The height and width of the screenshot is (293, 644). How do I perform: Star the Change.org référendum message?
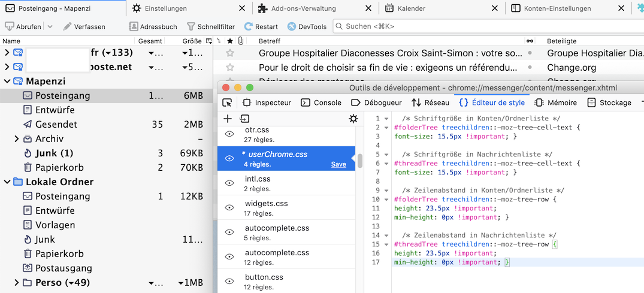[x=229, y=68]
